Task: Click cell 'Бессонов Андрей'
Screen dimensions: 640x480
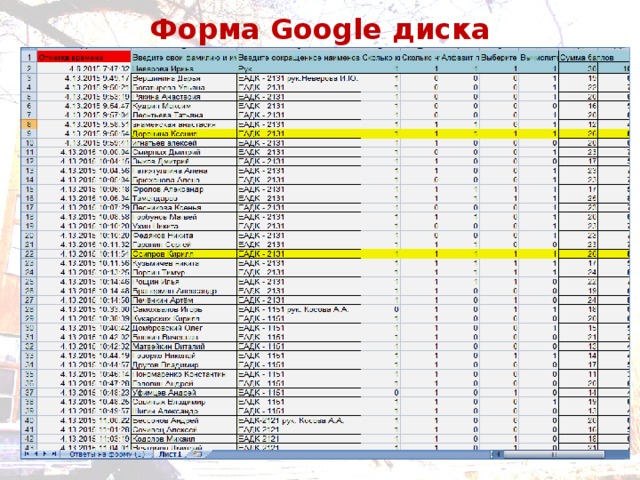Action: click(x=184, y=420)
